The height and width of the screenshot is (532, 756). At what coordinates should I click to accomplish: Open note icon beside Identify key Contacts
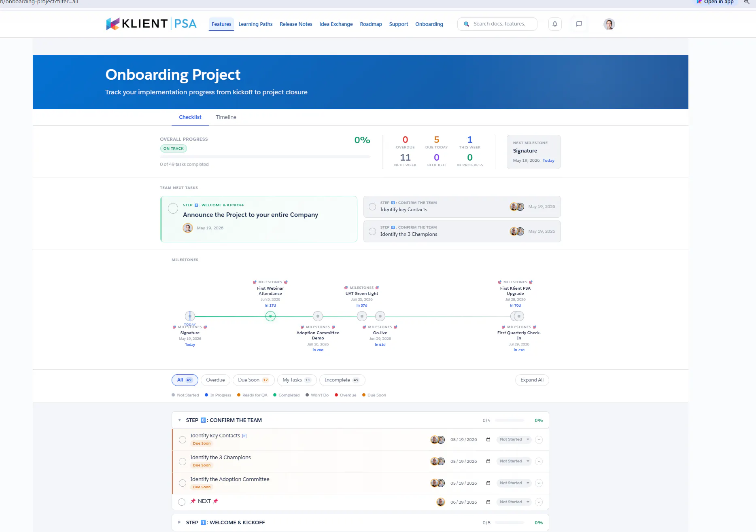click(x=244, y=436)
